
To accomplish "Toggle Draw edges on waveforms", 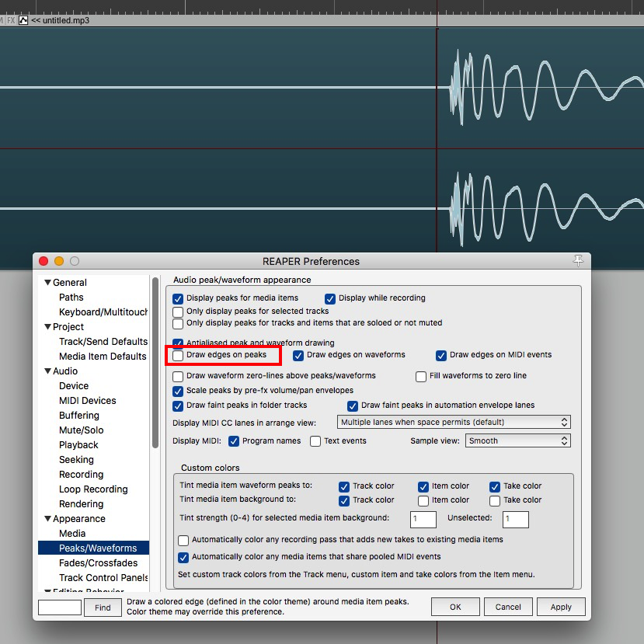I will pyautogui.click(x=298, y=355).
